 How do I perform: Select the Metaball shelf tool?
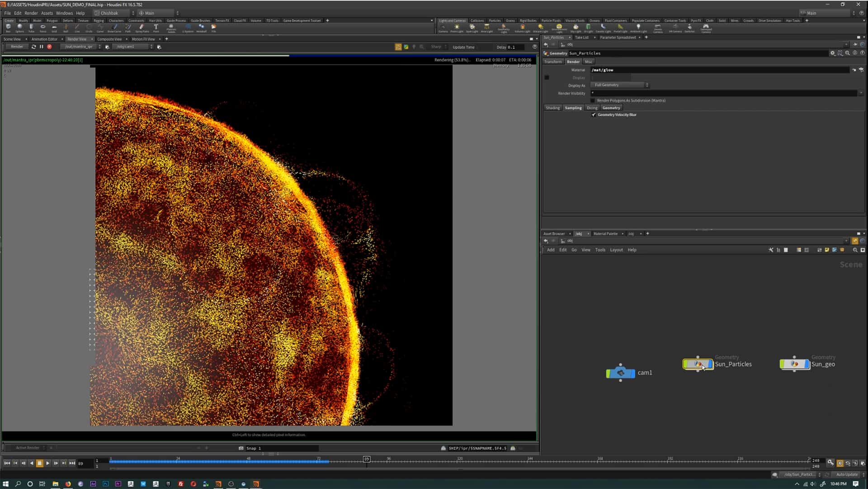tap(201, 28)
